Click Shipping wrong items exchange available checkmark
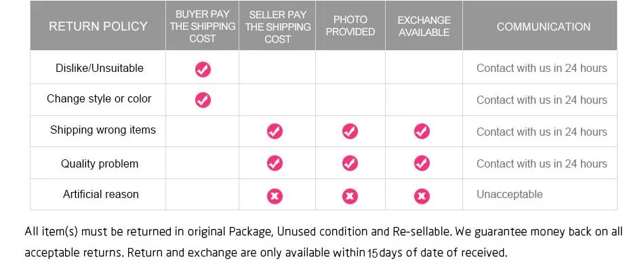The height and width of the screenshot is (274, 644). [422, 131]
